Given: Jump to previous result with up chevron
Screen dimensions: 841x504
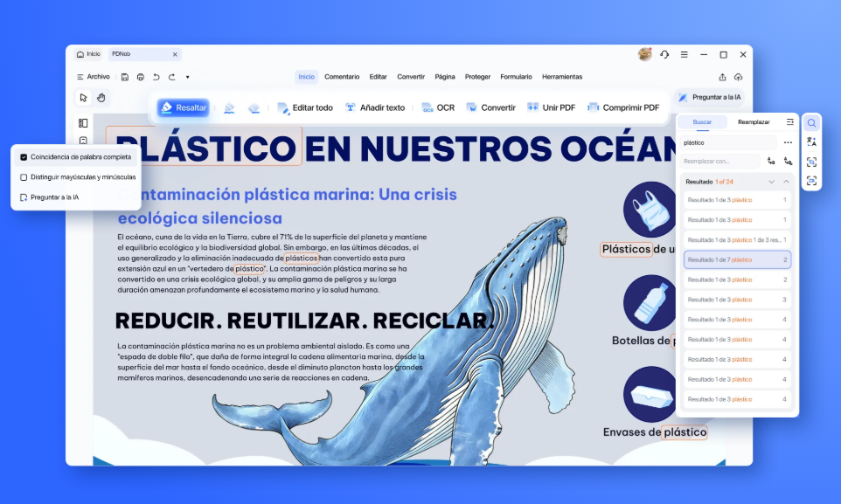Looking at the screenshot, I should coord(786,182).
